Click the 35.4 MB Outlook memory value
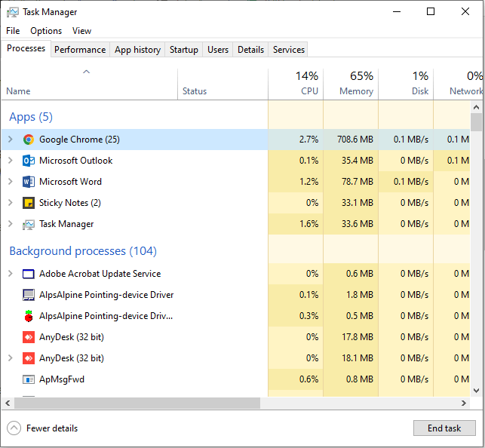This screenshot has width=485, height=448. pos(358,161)
